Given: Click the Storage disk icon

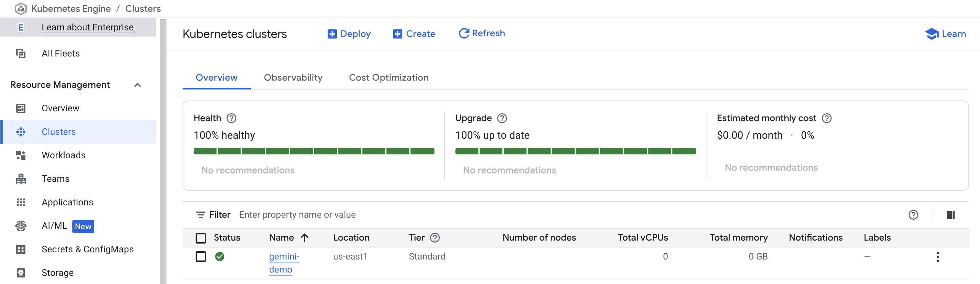Looking at the screenshot, I should click(x=21, y=273).
